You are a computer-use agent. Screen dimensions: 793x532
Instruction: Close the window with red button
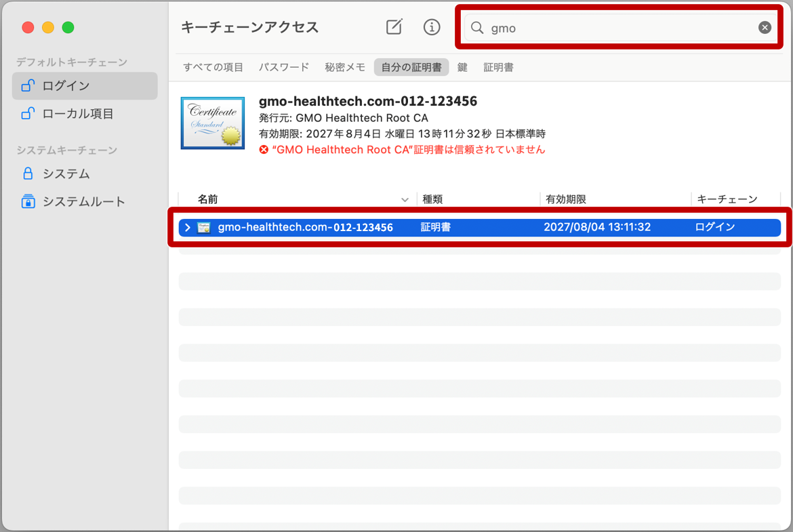point(28,27)
